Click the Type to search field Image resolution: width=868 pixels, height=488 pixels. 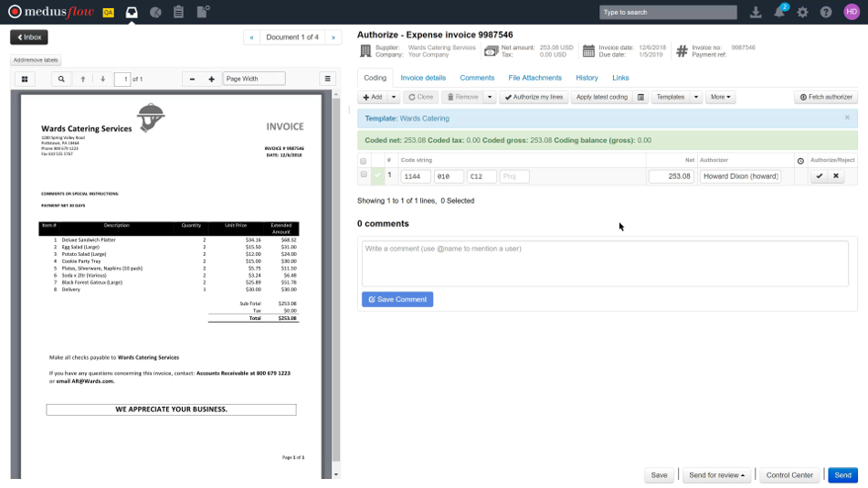pos(668,12)
